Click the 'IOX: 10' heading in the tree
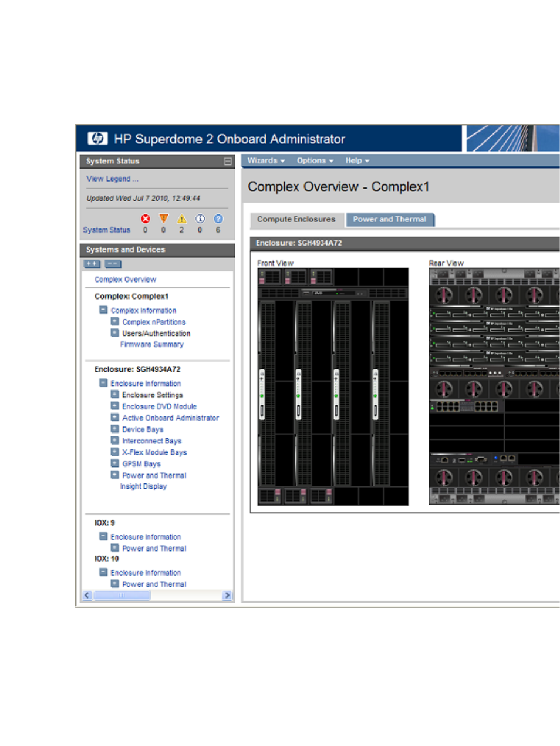560x746 pixels. point(106,559)
